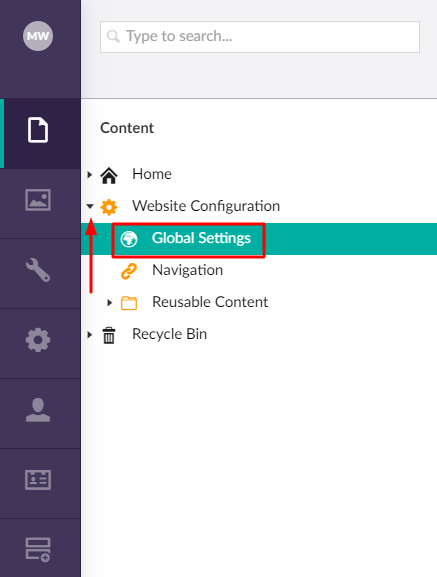Screen dimensions: 437x577
Task: Open the Users section person icon
Action: click(38, 410)
